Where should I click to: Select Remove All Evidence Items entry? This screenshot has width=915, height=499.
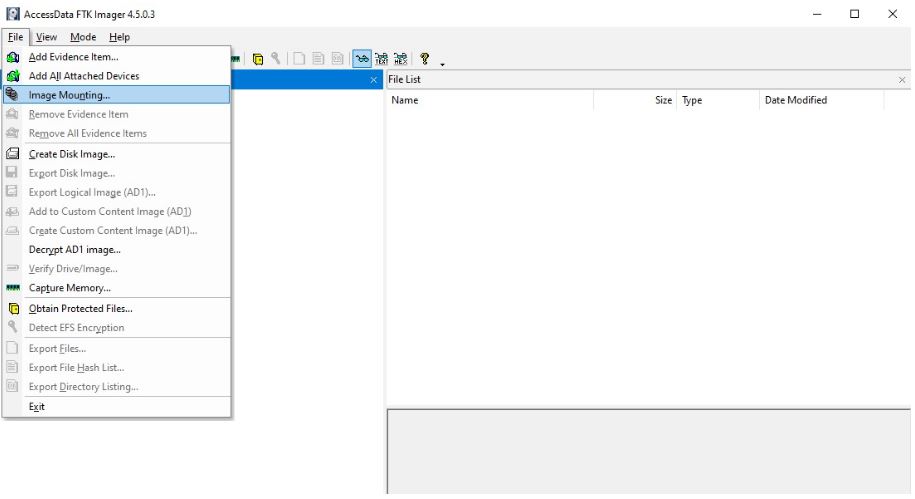pos(116,134)
